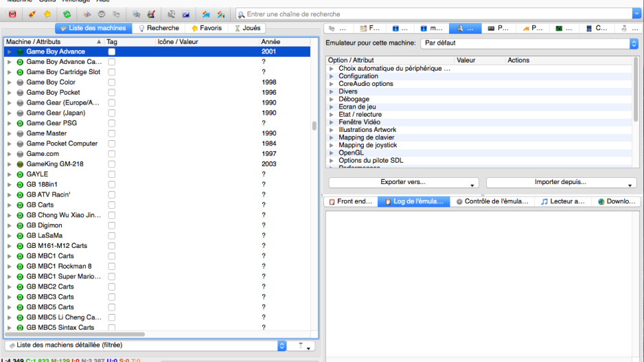Expand the Configuration option group
The height and width of the screenshot is (362, 644).
point(332,76)
